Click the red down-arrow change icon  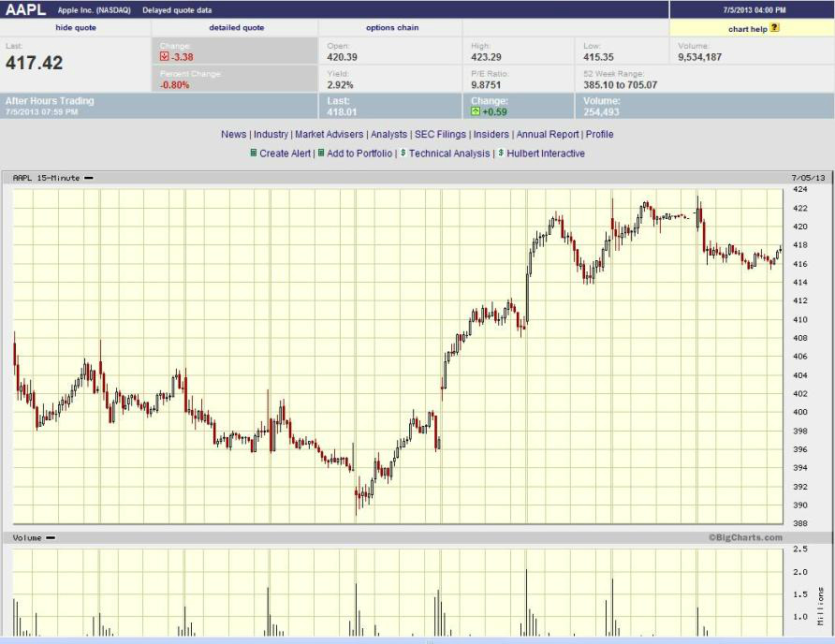[x=165, y=56]
